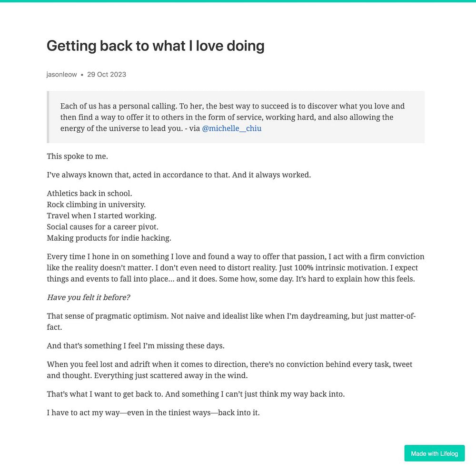Click the 'lost and adrift' paragraph

pyautogui.click(x=229, y=370)
